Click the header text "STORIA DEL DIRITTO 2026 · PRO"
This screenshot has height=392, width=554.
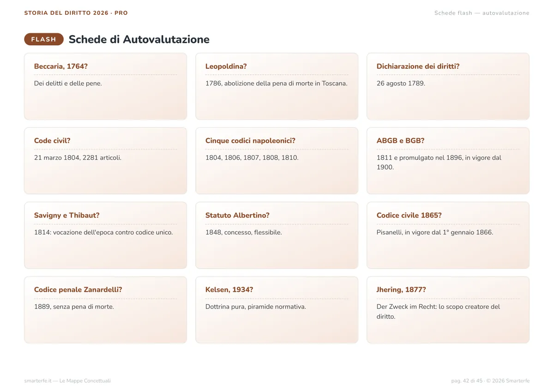[x=76, y=13]
